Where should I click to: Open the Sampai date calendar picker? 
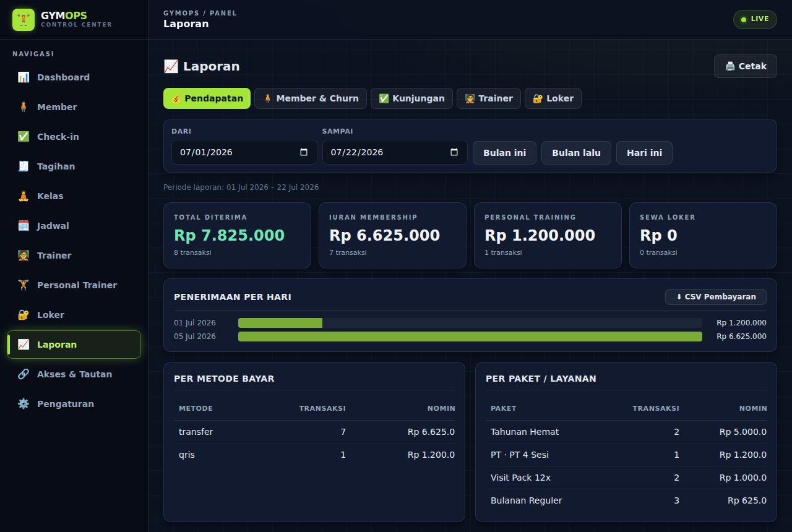point(454,152)
